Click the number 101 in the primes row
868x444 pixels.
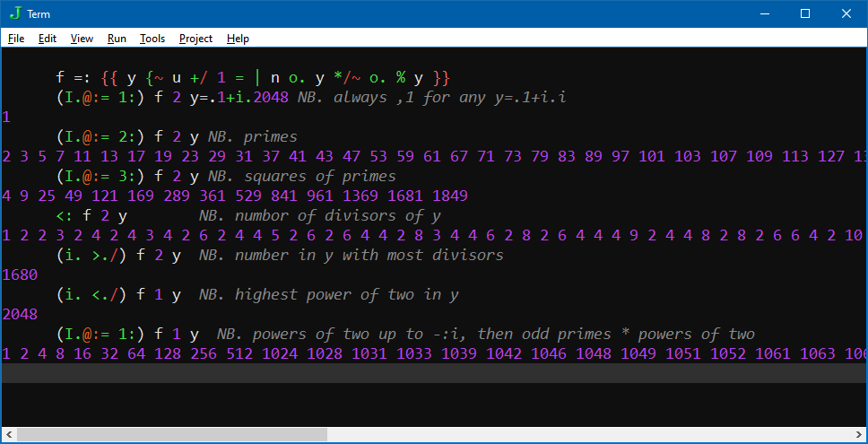tap(652, 156)
